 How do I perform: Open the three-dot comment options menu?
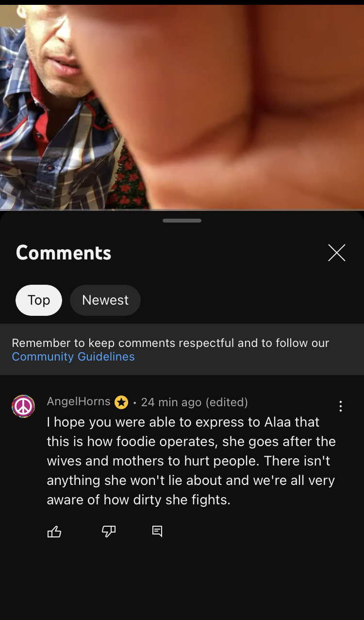[x=341, y=406]
